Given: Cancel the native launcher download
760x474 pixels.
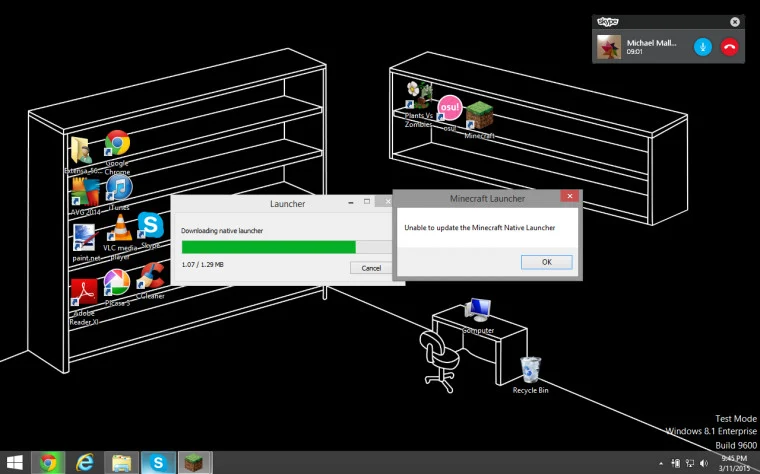Looking at the screenshot, I should [371, 268].
